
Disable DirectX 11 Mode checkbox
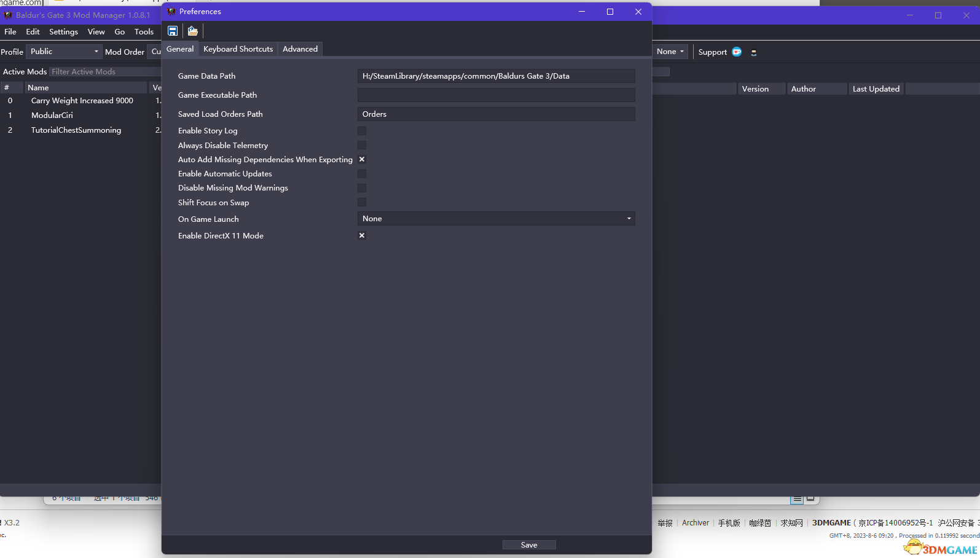point(362,236)
